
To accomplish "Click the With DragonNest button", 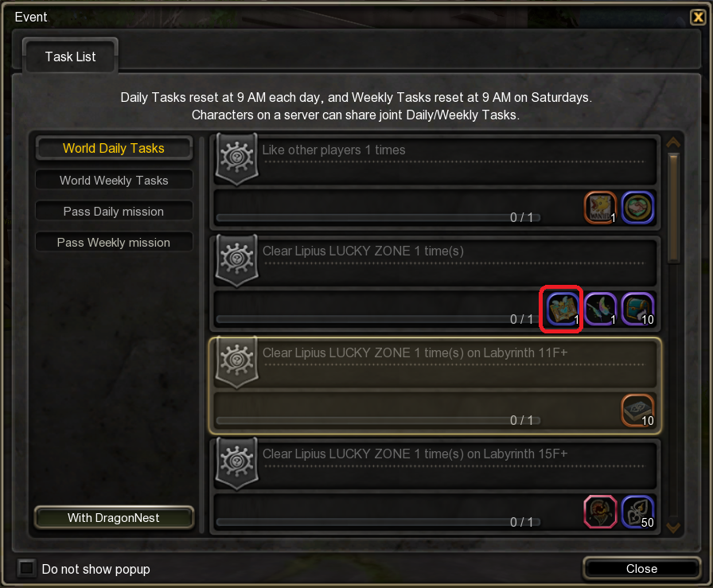I will pyautogui.click(x=114, y=517).
